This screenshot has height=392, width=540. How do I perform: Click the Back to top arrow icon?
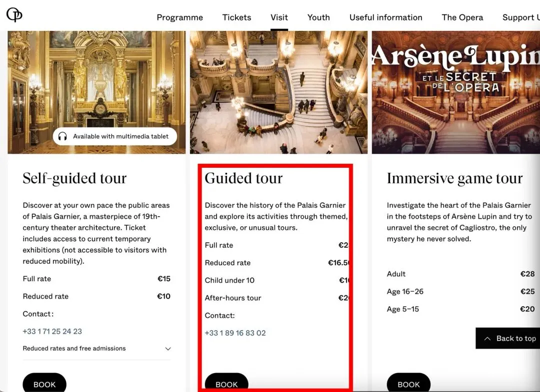(x=487, y=339)
